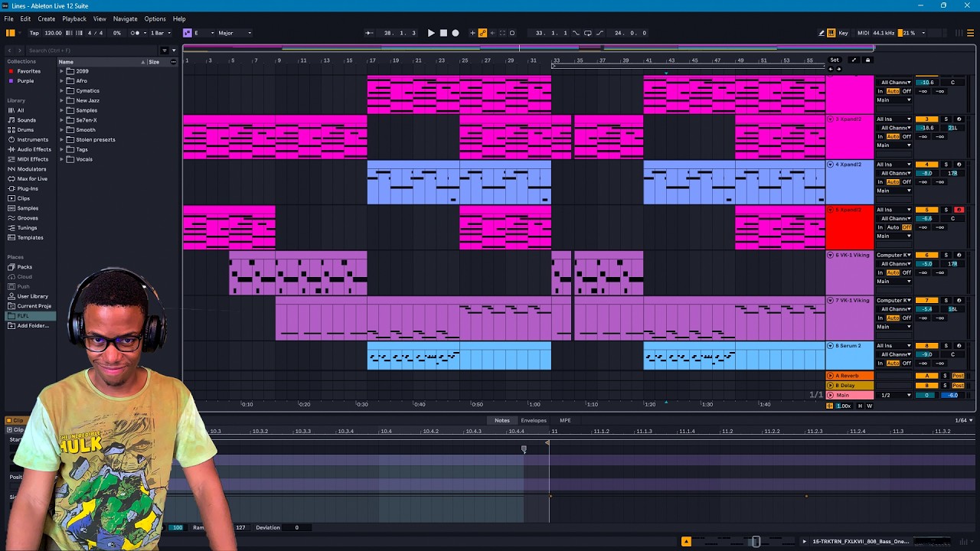The image size is (980, 551).
Task: Disarm recording on track 5
Action: pos(959,210)
